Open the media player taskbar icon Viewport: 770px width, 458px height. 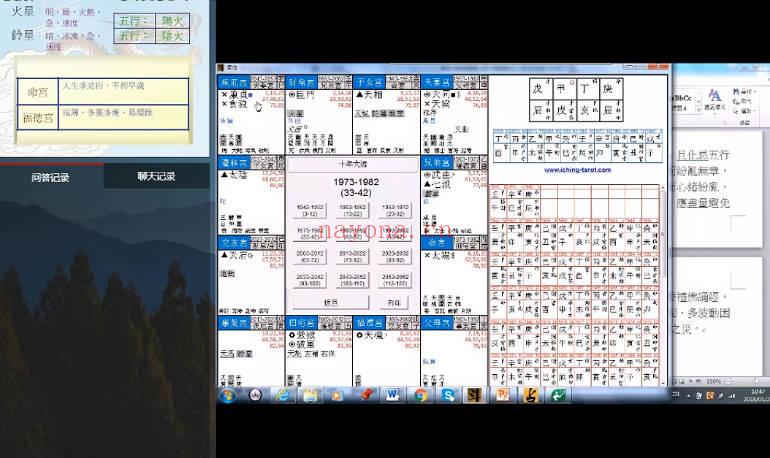coord(337,395)
